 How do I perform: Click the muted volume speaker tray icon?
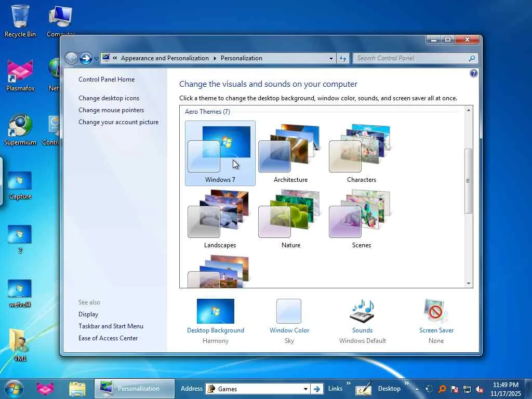[480, 389]
